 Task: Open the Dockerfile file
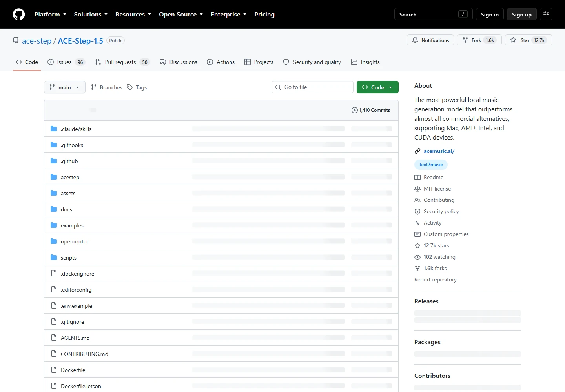click(73, 370)
